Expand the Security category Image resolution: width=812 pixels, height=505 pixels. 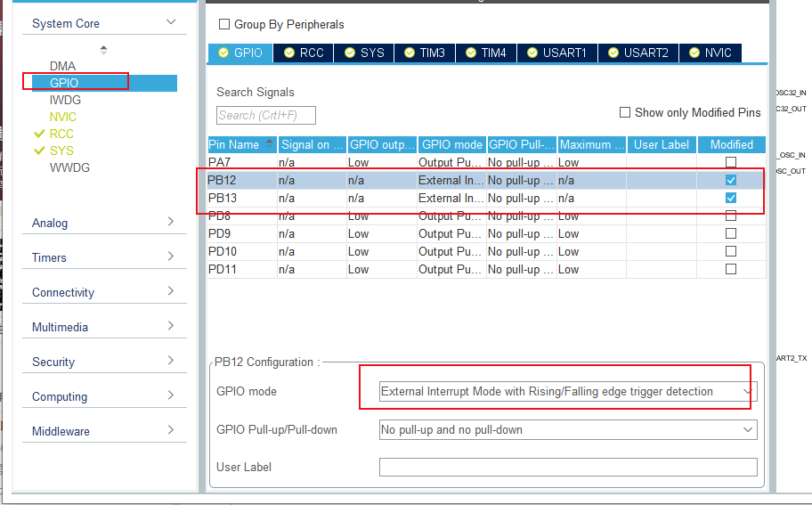pyautogui.click(x=171, y=360)
